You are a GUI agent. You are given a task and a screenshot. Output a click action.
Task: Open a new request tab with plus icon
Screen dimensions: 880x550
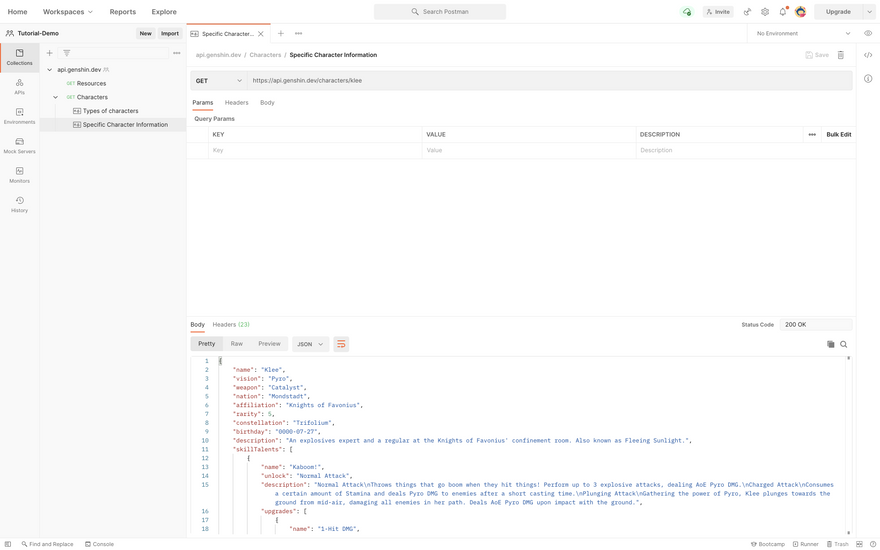click(281, 34)
